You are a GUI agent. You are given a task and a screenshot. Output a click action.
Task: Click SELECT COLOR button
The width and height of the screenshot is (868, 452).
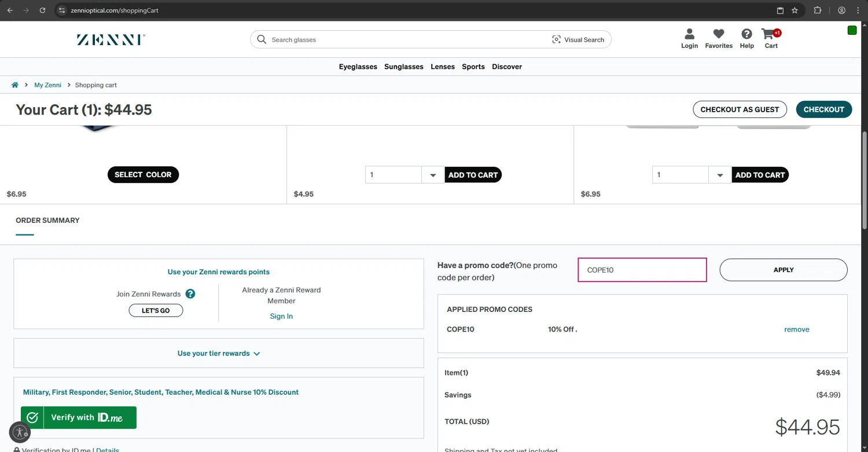click(x=143, y=175)
